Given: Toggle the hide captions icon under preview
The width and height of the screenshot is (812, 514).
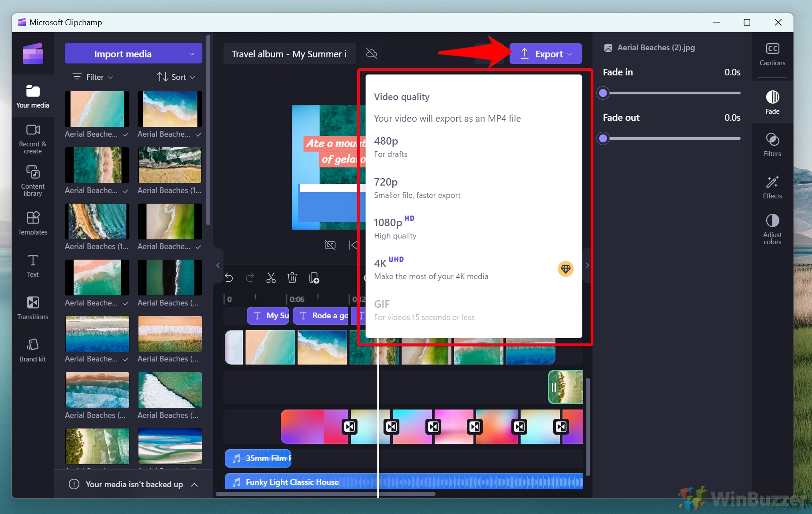Looking at the screenshot, I should (x=330, y=245).
